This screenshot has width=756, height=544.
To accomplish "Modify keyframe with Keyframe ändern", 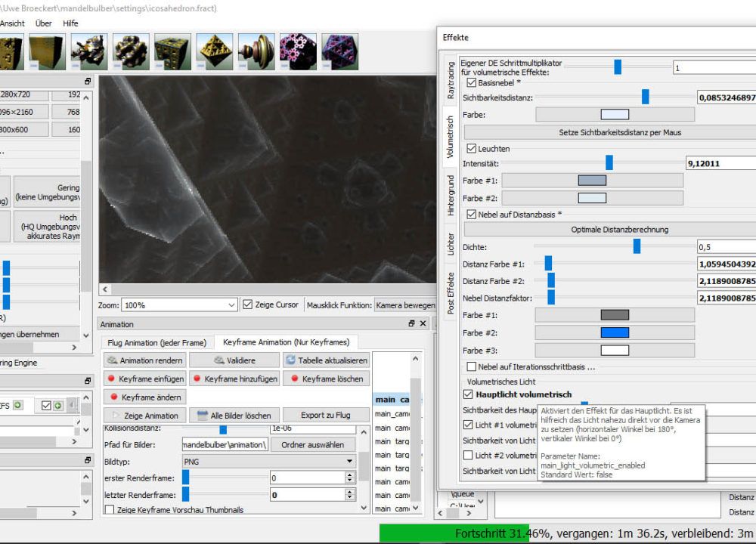I will click(144, 397).
